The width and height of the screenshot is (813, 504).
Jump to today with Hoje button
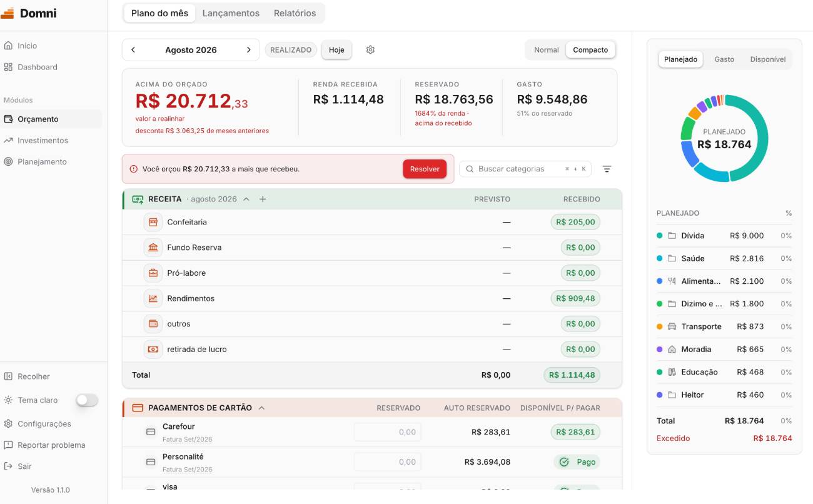pos(336,50)
